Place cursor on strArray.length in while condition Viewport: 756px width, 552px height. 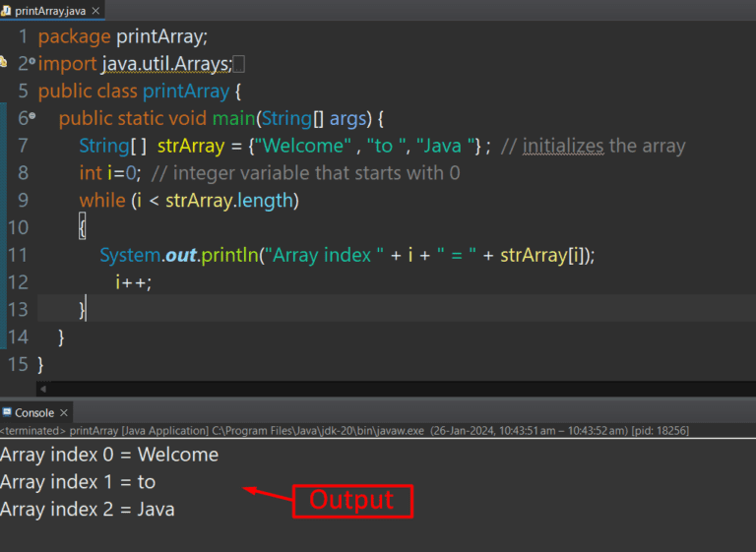[230, 201]
